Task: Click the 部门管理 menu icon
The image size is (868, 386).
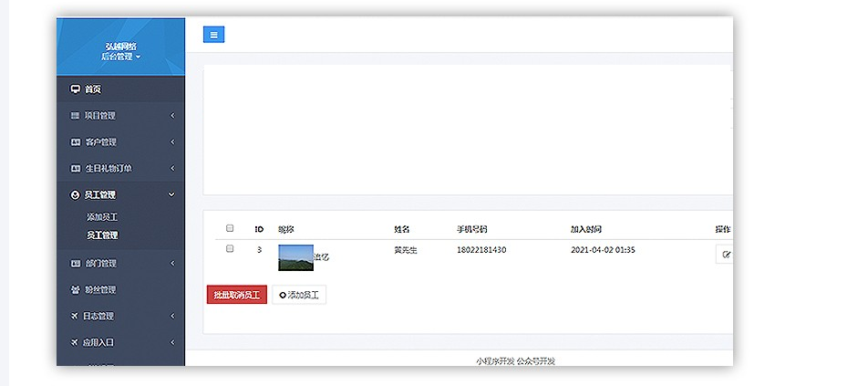Action: click(x=76, y=264)
